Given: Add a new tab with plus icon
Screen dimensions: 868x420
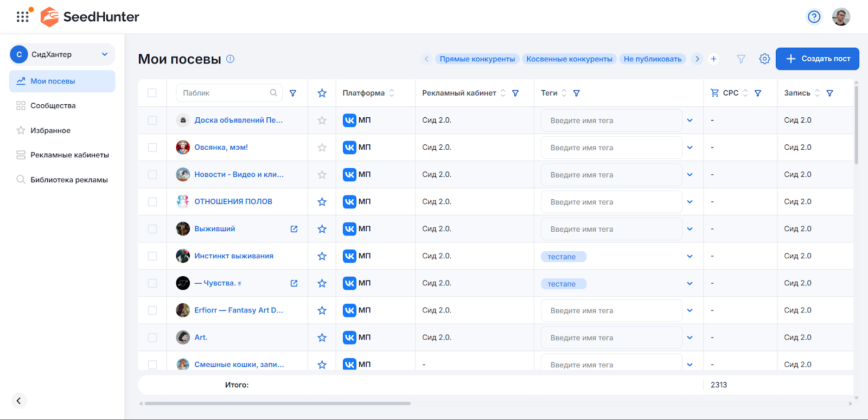Looking at the screenshot, I should (x=713, y=59).
